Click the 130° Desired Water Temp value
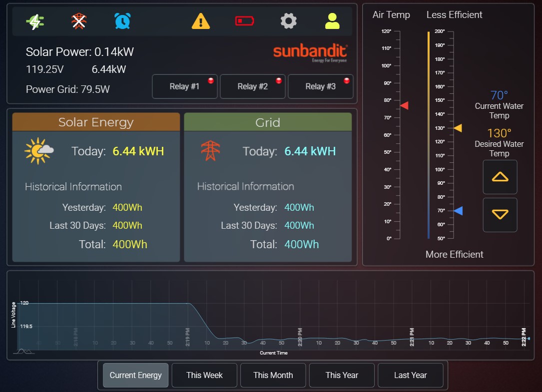This screenshot has height=392, width=542. 499,133
